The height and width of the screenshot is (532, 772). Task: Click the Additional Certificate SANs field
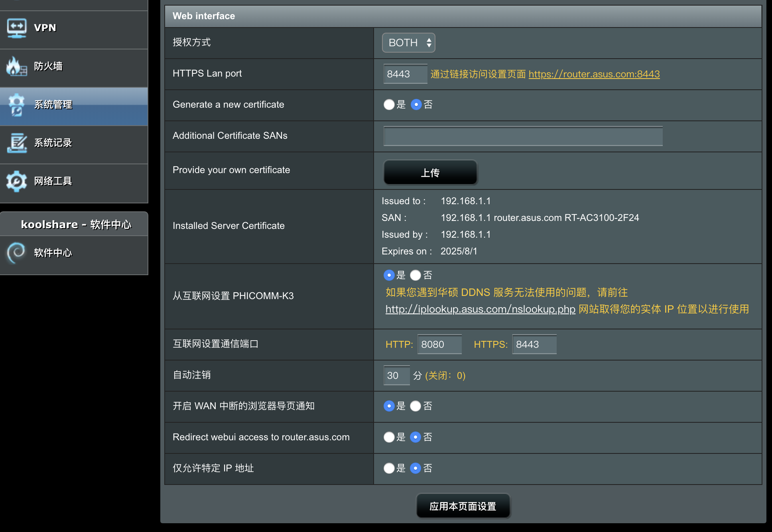pyautogui.click(x=523, y=136)
